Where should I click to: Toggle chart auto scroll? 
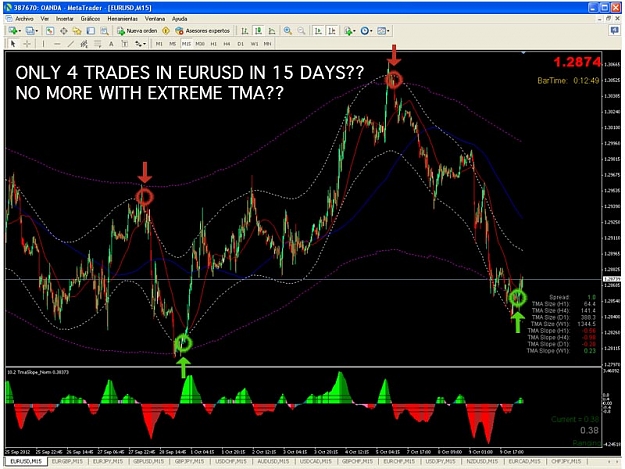coord(318,31)
